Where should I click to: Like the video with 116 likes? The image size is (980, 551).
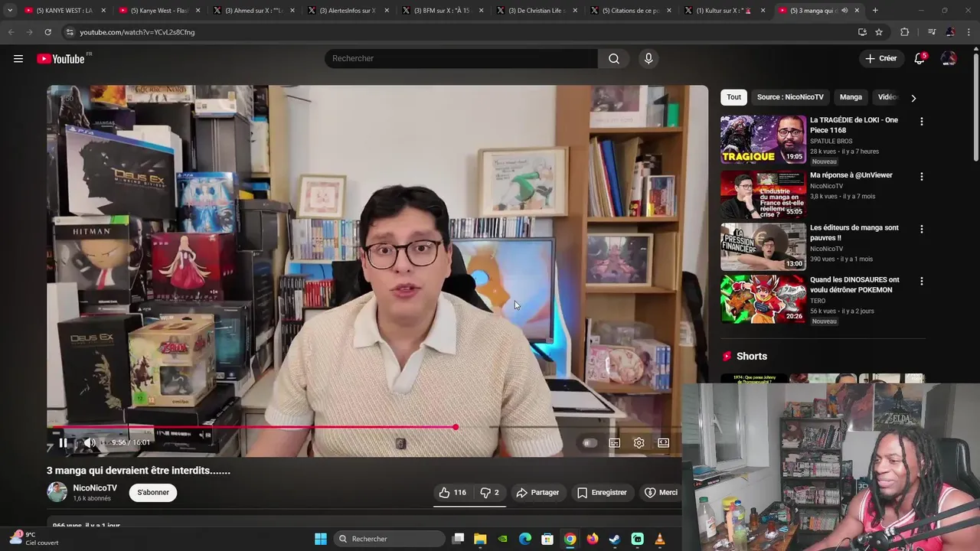coord(452,492)
